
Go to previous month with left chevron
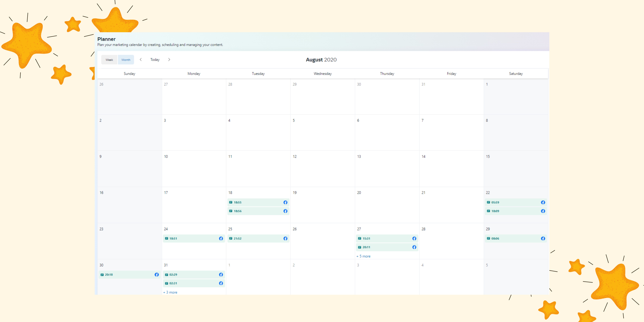pos(141,60)
